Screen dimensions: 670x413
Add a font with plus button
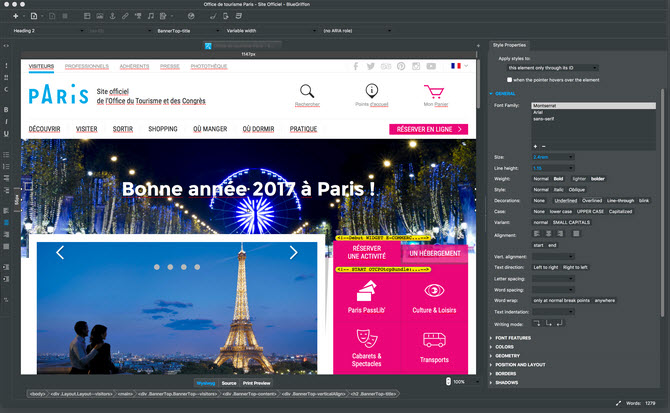click(535, 146)
